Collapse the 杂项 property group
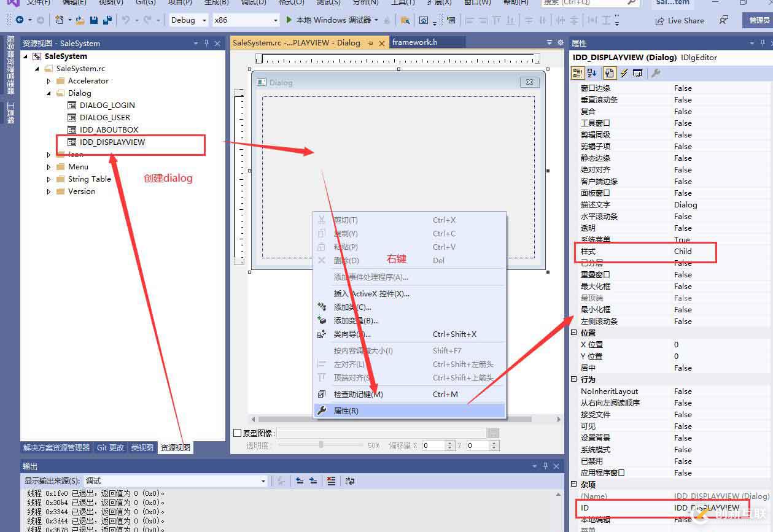This screenshot has height=532, width=773. click(x=575, y=484)
